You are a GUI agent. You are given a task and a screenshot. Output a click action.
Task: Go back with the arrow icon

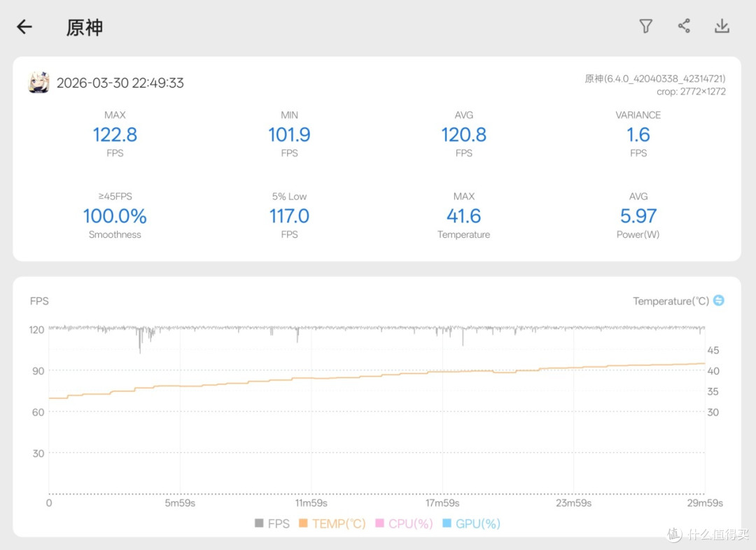click(x=24, y=27)
